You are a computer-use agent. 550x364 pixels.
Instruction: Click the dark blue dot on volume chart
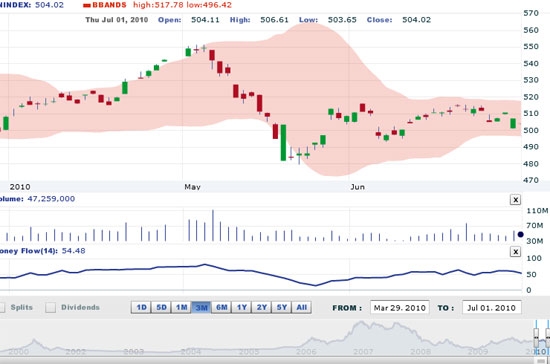(520, 234)
